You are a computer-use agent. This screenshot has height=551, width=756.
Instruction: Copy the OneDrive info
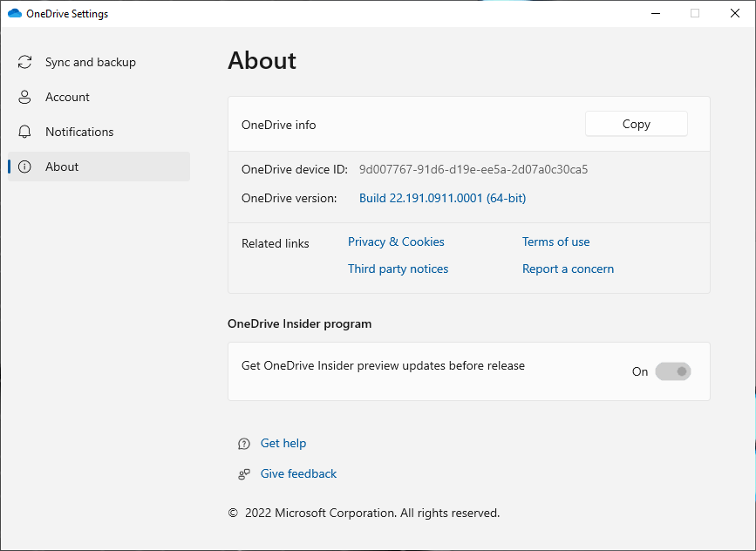tap(636, 124)
